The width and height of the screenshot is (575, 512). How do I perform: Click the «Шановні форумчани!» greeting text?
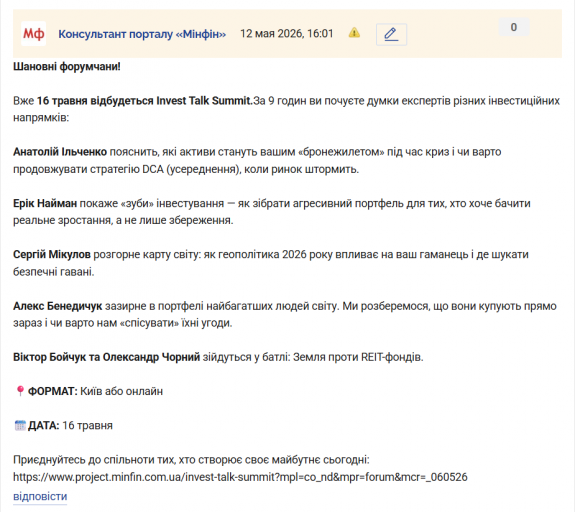pos(67,67)
